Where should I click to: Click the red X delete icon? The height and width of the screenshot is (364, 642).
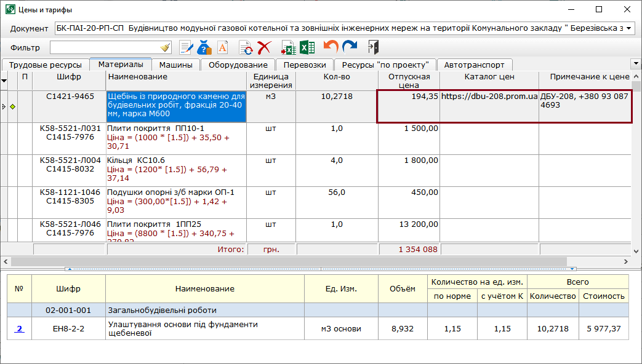[265, 47]
